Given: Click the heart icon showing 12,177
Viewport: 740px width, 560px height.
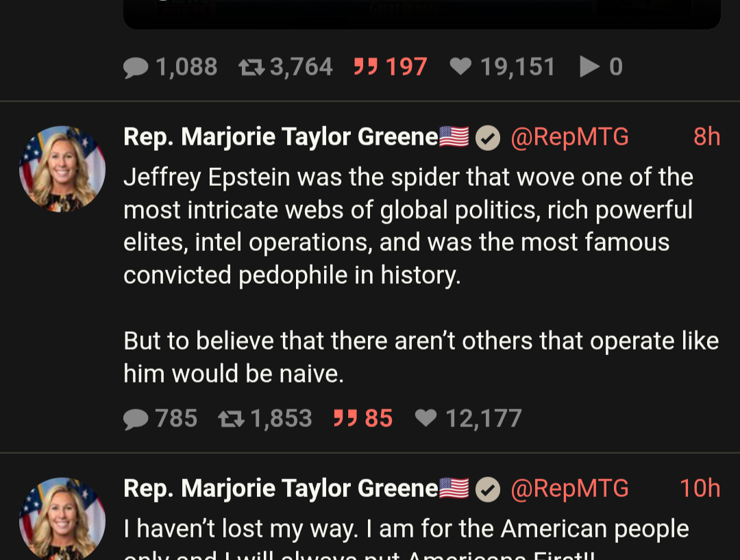Looking at the screenshot, I should click(425, 419).
